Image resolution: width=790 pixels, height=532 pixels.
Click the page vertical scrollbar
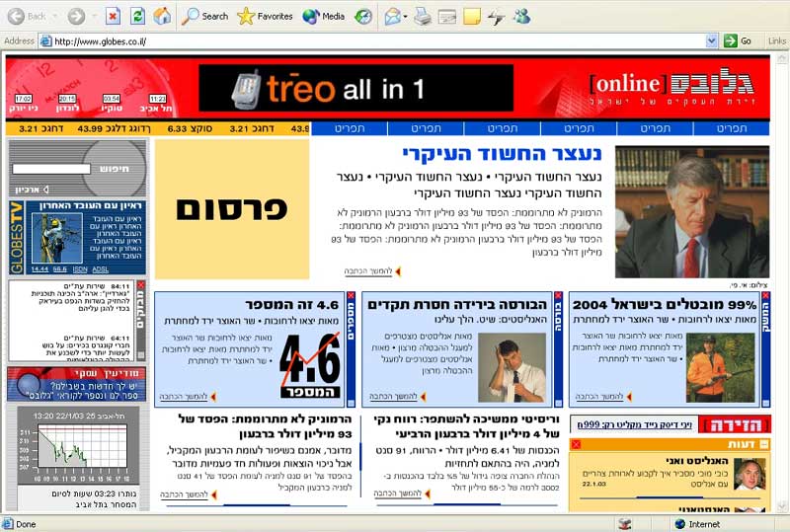pyautogui.click(x=781, y=282)
